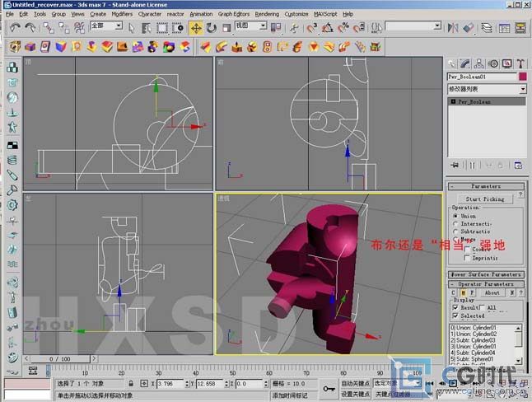
Task: Click the time slider 0 / 100 handle
Action: click(x=60, y=359)
